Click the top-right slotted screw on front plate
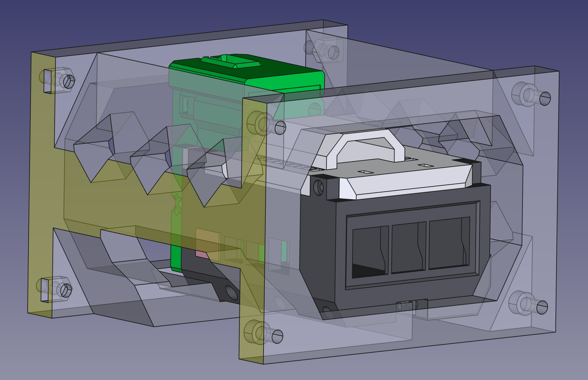This screenshot has height=380, width=588. (545, 98)
